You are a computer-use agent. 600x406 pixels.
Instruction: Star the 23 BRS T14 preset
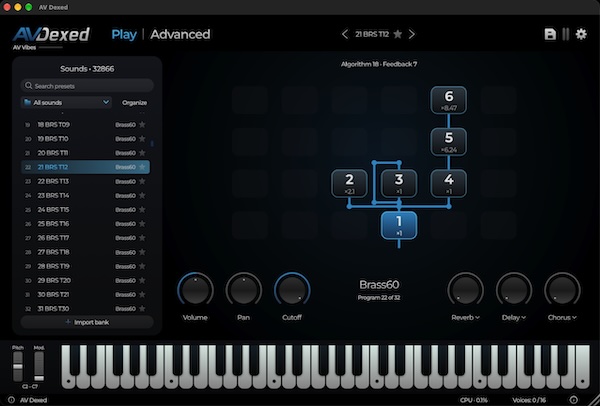[x=142, y=196]
